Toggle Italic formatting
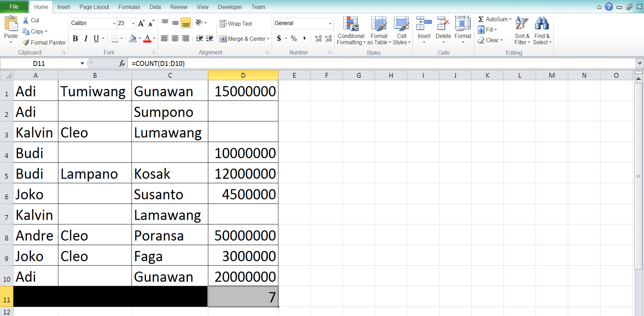 point(86,39)
